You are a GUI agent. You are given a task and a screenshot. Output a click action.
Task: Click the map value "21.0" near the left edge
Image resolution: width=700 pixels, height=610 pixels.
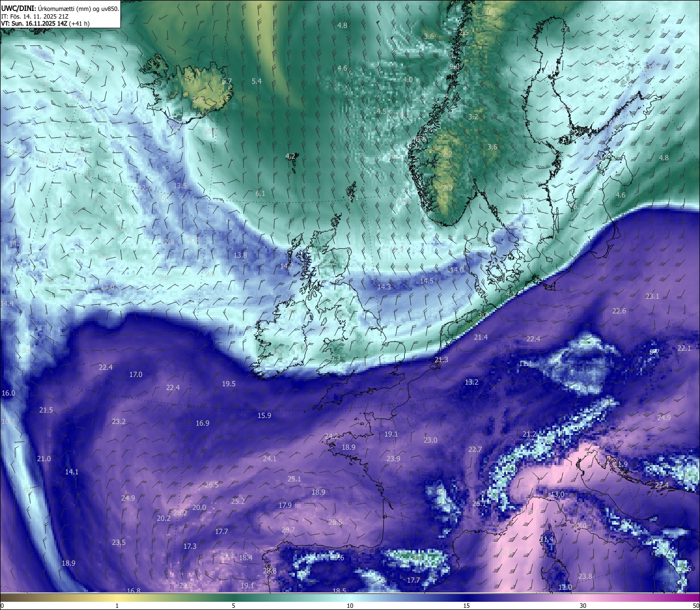(x=44, y=458)
